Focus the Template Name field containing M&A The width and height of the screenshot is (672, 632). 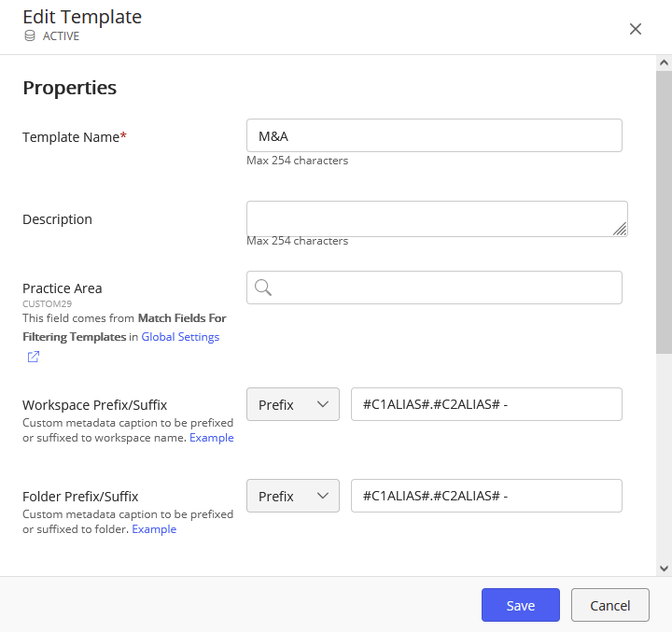click(x=434, y=135)
